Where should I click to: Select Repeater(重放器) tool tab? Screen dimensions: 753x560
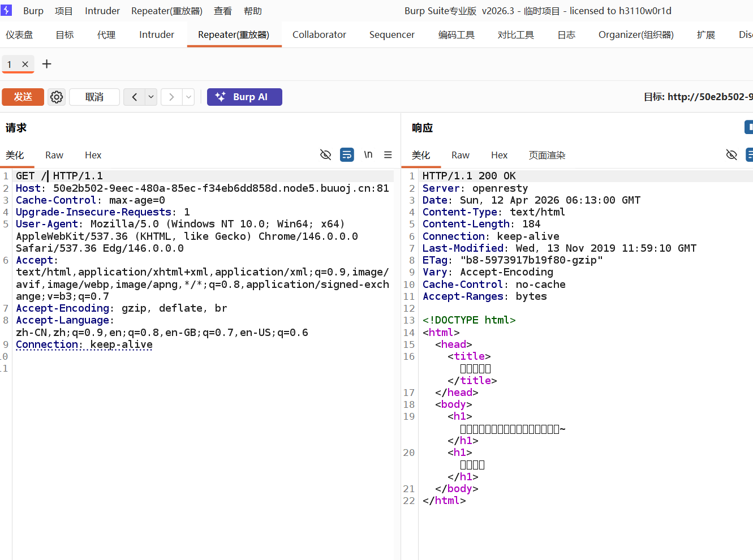coord(234,35)
